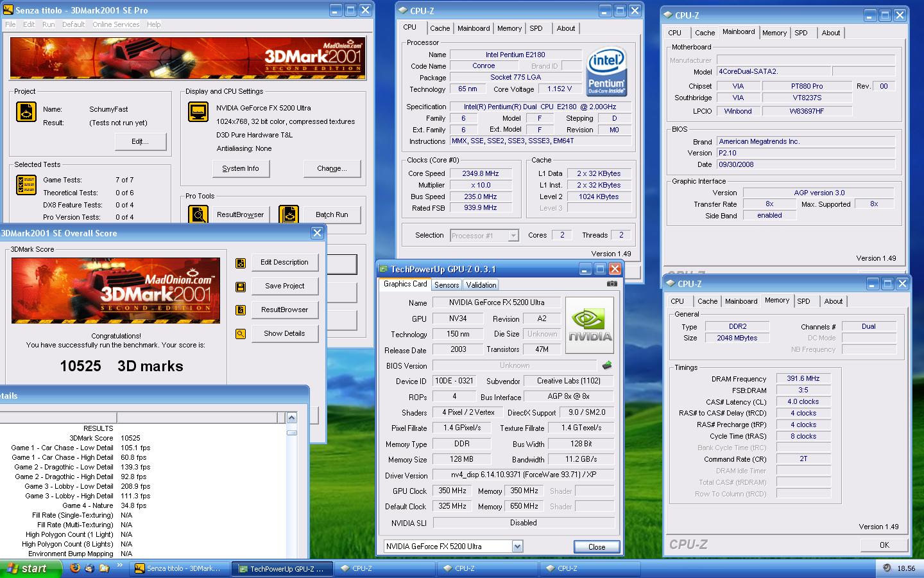Click the monitor icon under Display and CPU Settings
The width and height of the screenshot is (924, 578).
click(x=198, y=112)
